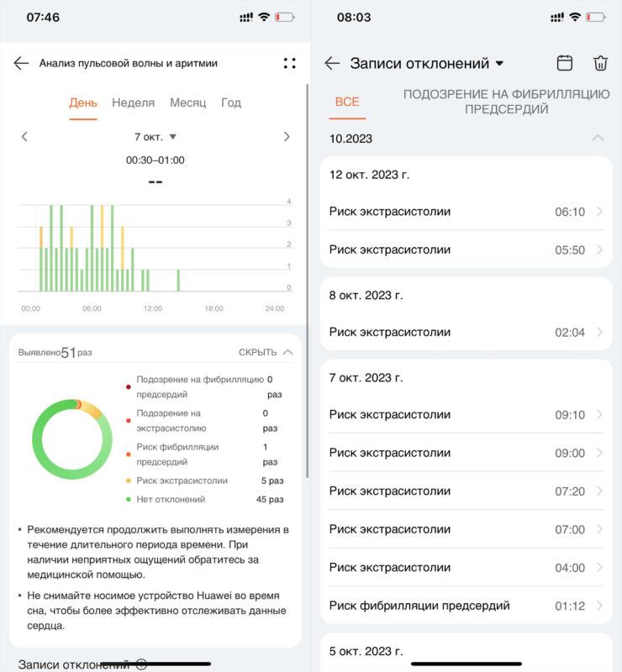Open Риск фибрилляции предсердий record at 01:12
This screenshot has height=672, width=622.
pos(466,606)
